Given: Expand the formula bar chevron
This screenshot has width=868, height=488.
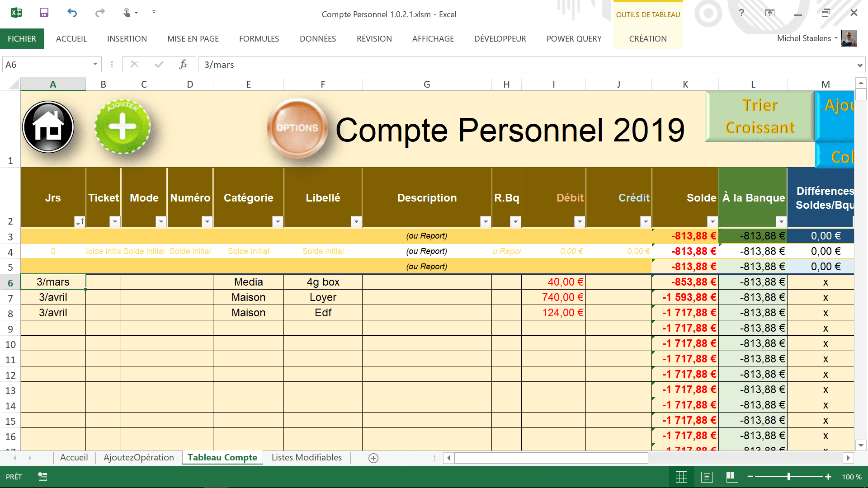Looking at the screenshot, I should (x=859, y=65).
